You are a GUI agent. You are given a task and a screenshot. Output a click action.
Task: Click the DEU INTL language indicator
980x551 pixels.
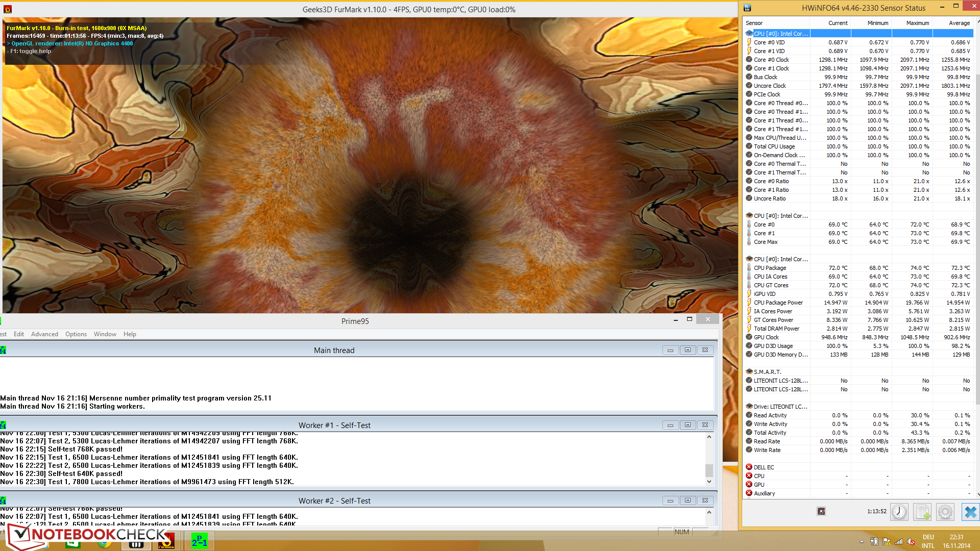[928, 541]
